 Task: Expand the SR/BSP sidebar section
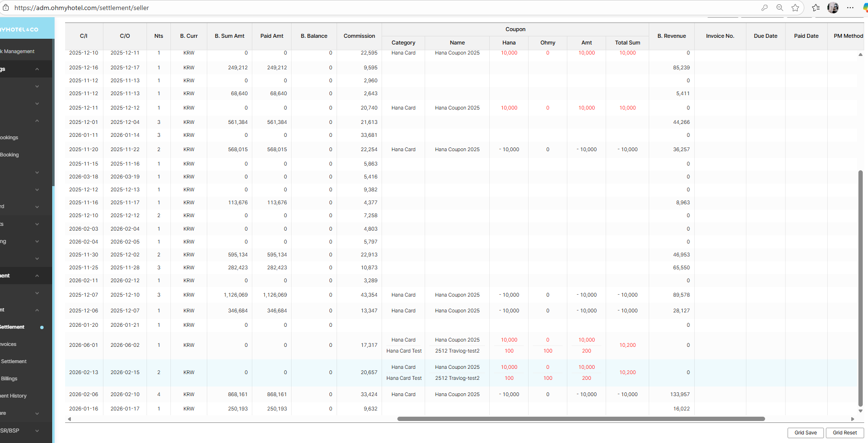click(x=37, y=431)
